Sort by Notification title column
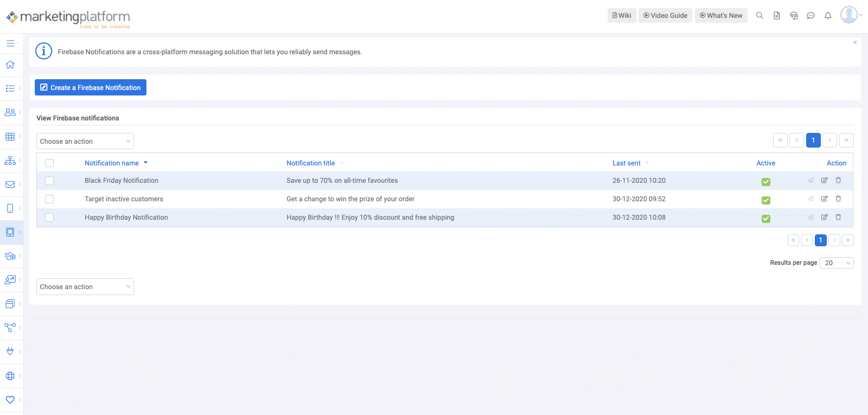Image resolution: width=868 pixels, height=415 pixels. pos(311,163)
